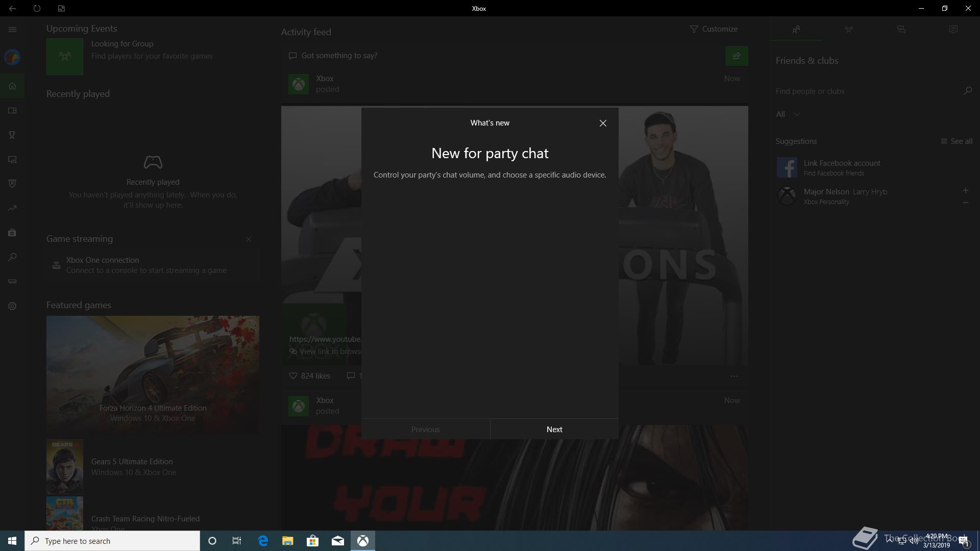
Task: Open the profile avatar in sidebar
Action: click(12, 57)
